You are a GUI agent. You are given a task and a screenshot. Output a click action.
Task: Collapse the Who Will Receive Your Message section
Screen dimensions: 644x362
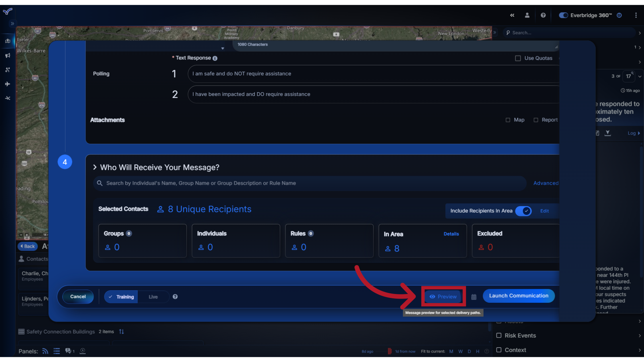tap(95, 167)
